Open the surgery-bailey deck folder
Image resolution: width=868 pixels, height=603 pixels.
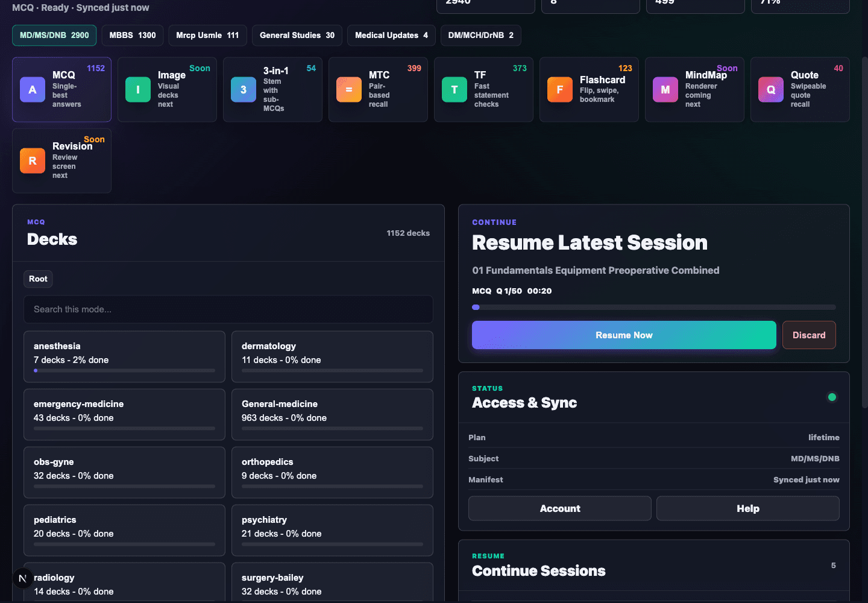[332, 582]
